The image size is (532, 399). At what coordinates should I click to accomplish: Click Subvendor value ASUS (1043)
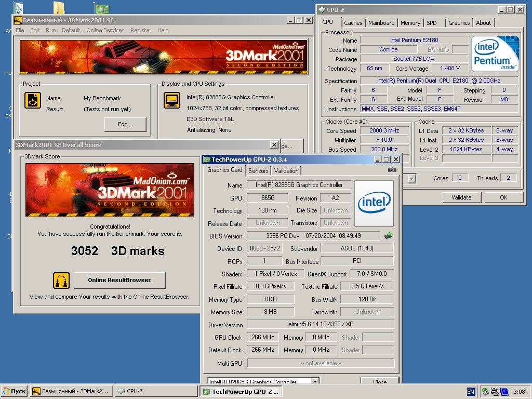pos(357,248)
